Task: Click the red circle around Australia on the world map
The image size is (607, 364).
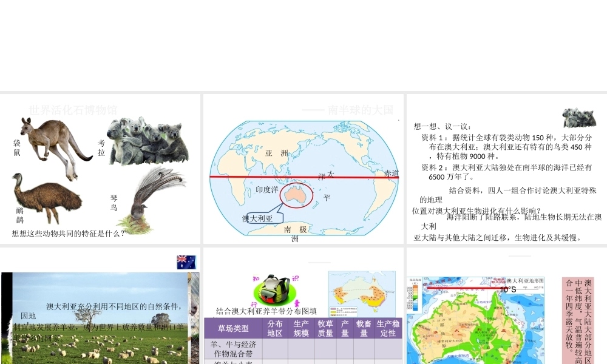Action: [x=297, y=196]
